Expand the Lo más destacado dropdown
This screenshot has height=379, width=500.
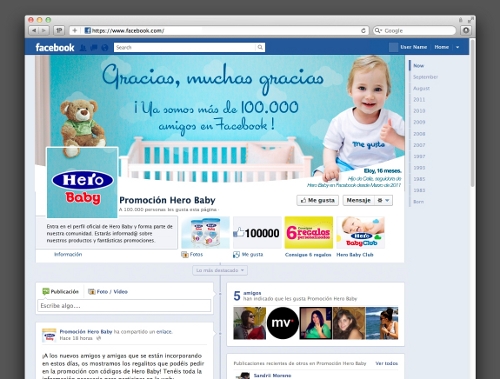coord(220,270)
